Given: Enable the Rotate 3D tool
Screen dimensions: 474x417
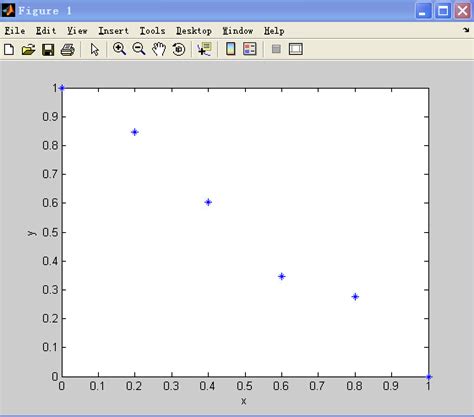Looking at the screenshot, I should tap(179, 49).
